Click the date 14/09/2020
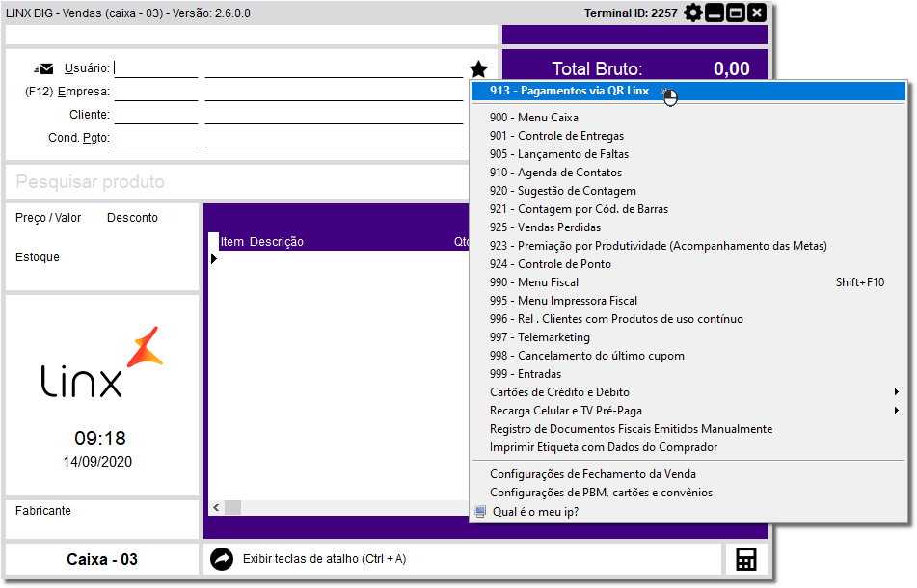 [x=97, y=462]
